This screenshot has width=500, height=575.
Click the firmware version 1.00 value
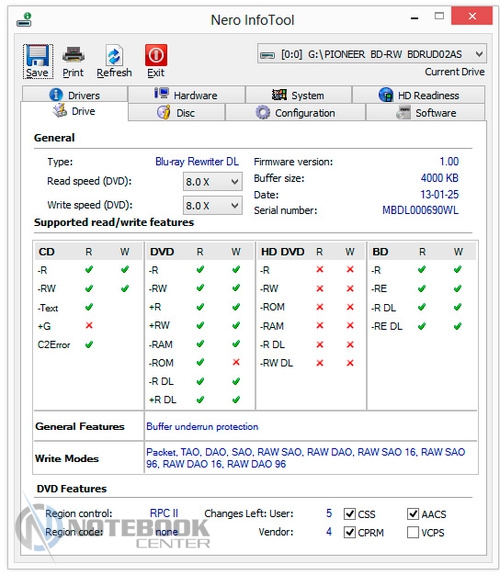click(449, 161)
